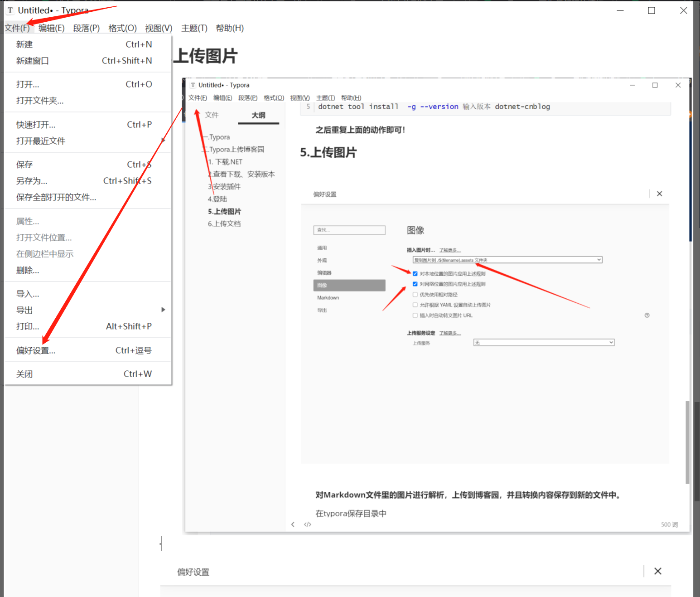Expand the 导出 submenu arrow
Screen dimensions: 700x597
[x=163, y=310]
